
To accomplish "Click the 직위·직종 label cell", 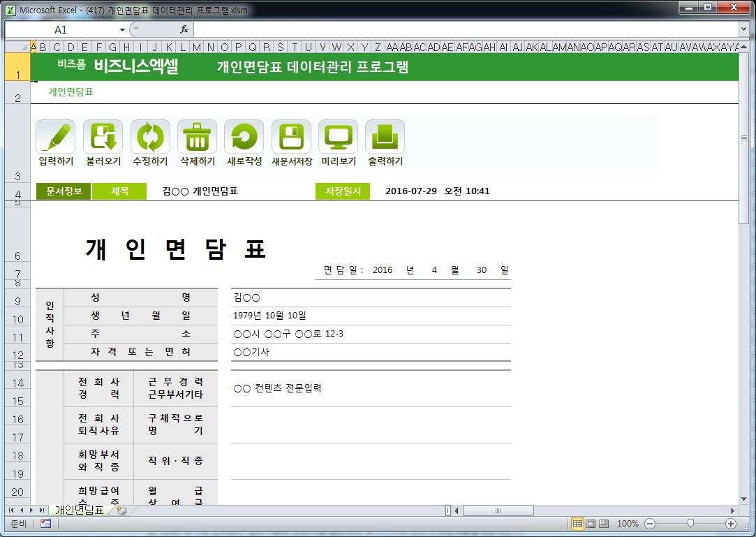I will coord(175,461).
